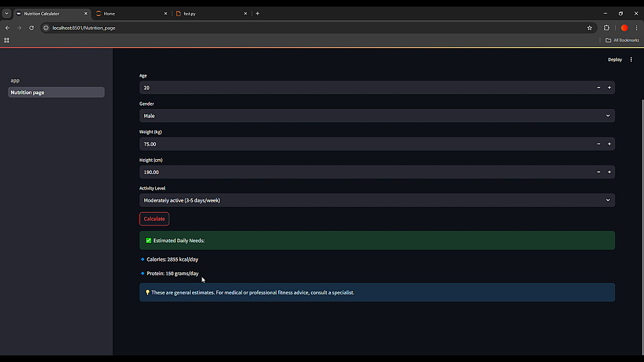Click the general estimates info note

pos(377,292)
